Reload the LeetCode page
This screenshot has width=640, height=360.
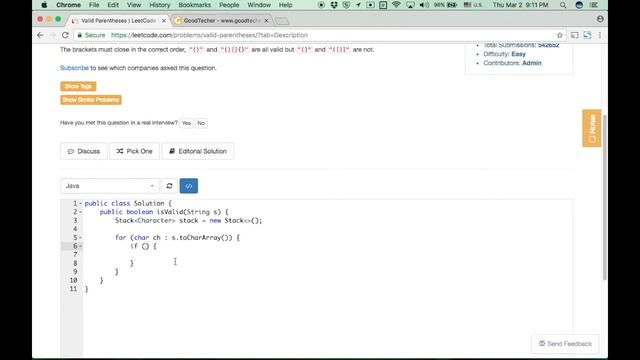(x=65, y=36)
